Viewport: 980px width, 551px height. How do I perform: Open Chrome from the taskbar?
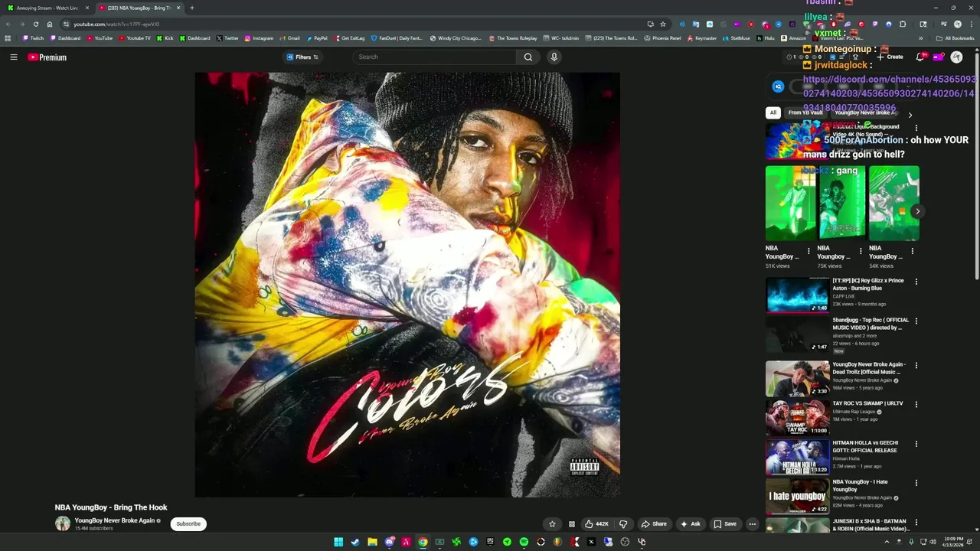click(x=423, y=542)
